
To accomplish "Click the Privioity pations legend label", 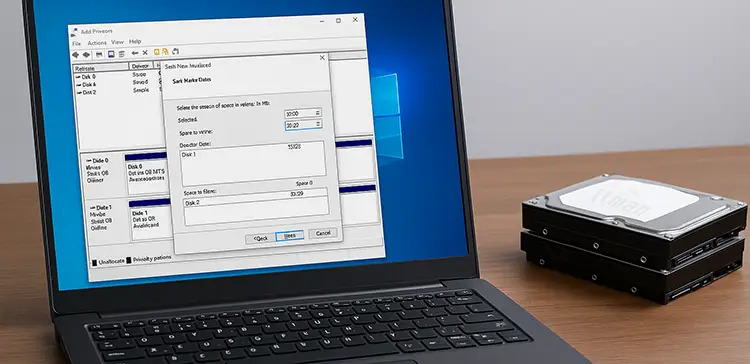I will [152, 258].
